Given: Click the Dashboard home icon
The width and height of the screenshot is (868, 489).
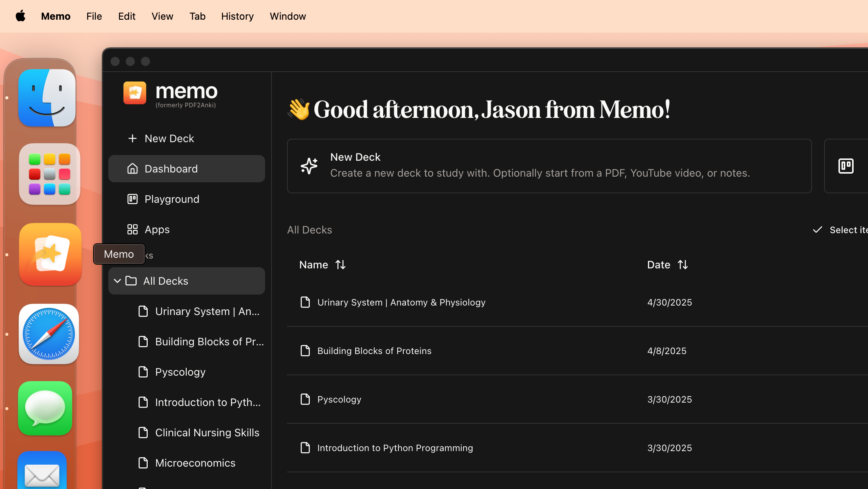Looking at the screenshot, I should 133,169.
